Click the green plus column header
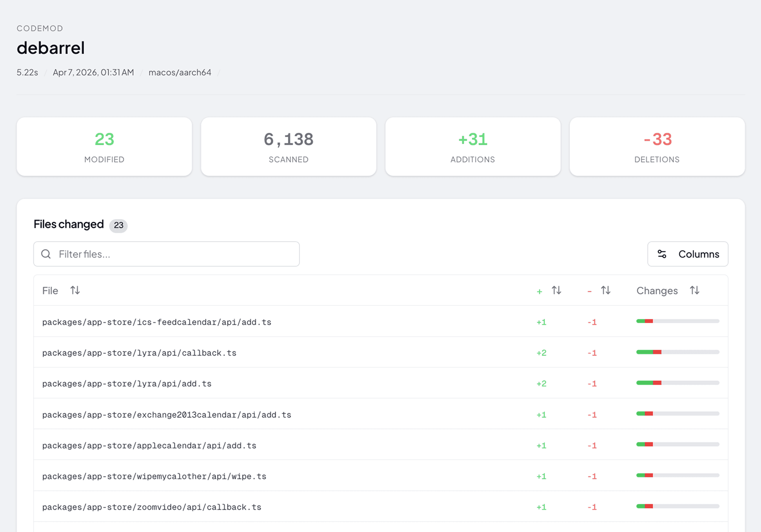The width and height of the screenshot is (761, 532). coord(539,290)
